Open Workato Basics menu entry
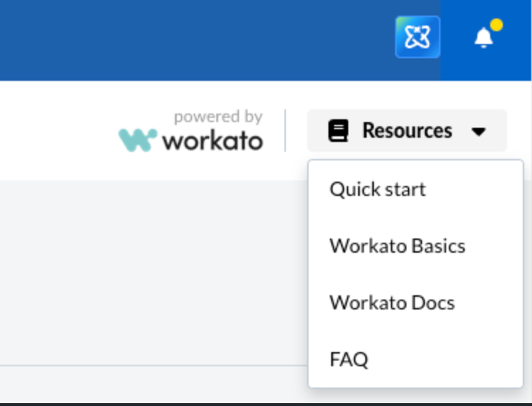This screenshot has width=532, height=406. (x=397, y=246)
